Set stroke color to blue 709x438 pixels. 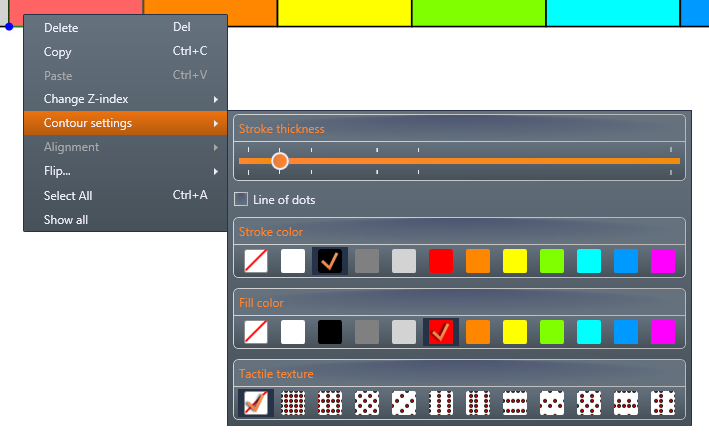coord(626,261)
